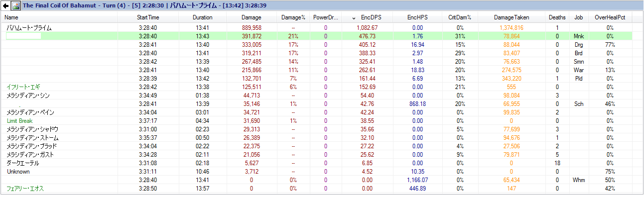The height and width of the screenshot is (197, 644).
Task: Click the Duration value 13:57
Action: [202, 189]
